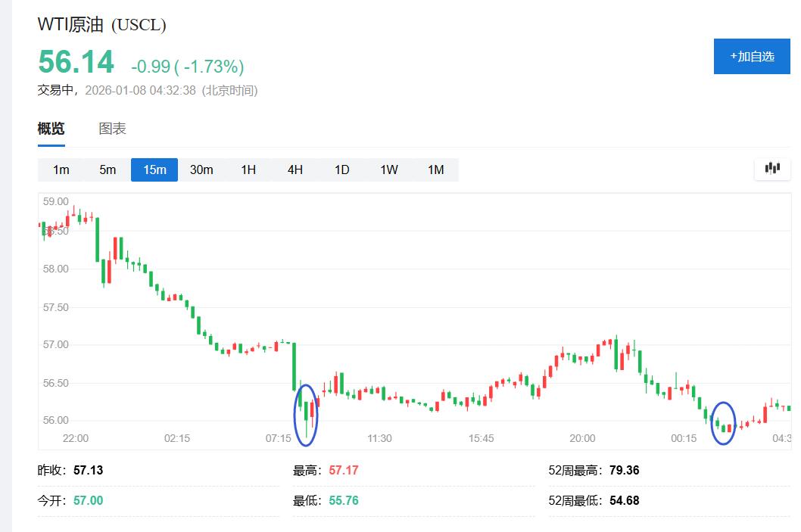Screen dimensions: 801x532
Task: Click the 22:00 time axis label
Action: click(75, 438)
